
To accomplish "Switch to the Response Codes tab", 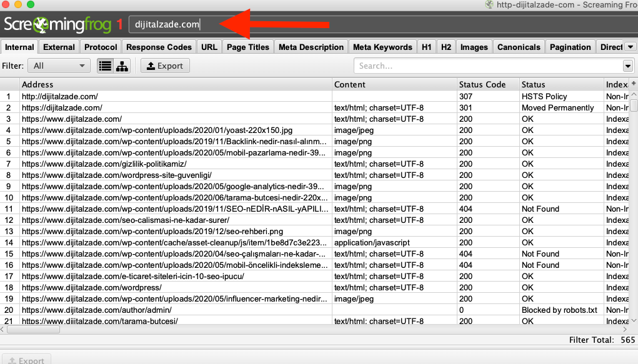I will click(159, 47).
